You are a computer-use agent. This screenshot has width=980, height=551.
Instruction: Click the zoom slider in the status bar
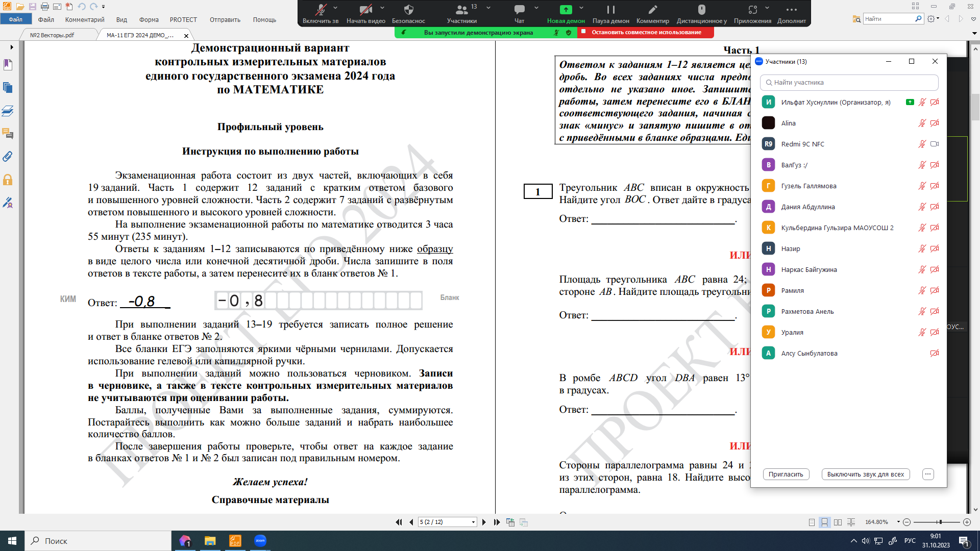pos(939,522)
